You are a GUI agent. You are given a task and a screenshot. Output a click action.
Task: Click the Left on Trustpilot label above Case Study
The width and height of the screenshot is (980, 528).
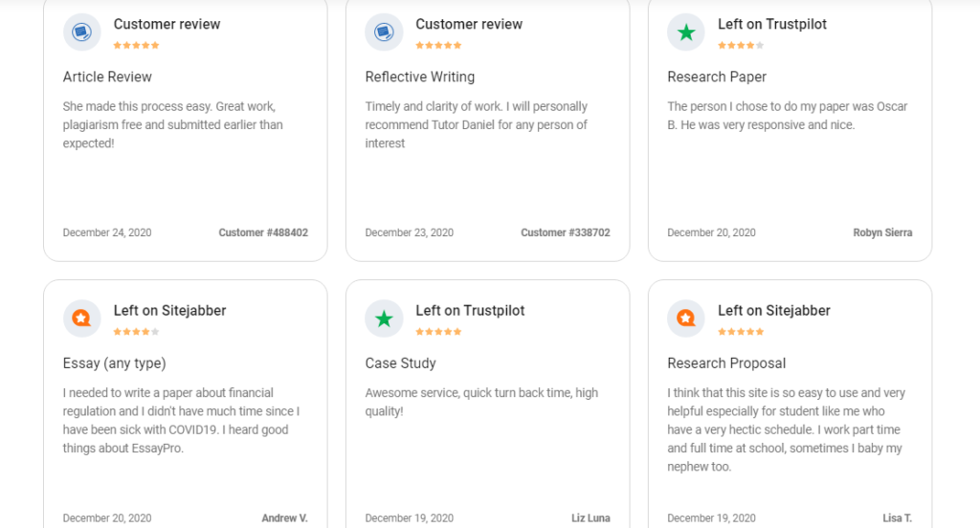[x=470, y=311]
